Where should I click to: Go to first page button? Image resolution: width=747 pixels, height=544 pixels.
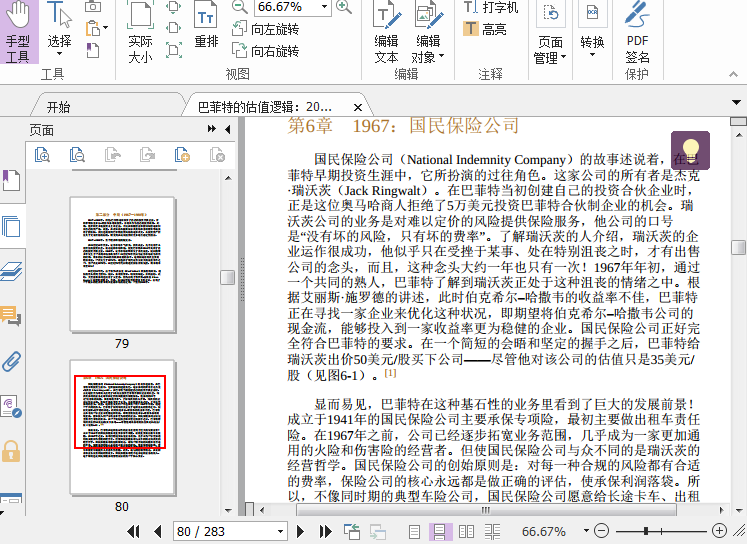point(133,531)
